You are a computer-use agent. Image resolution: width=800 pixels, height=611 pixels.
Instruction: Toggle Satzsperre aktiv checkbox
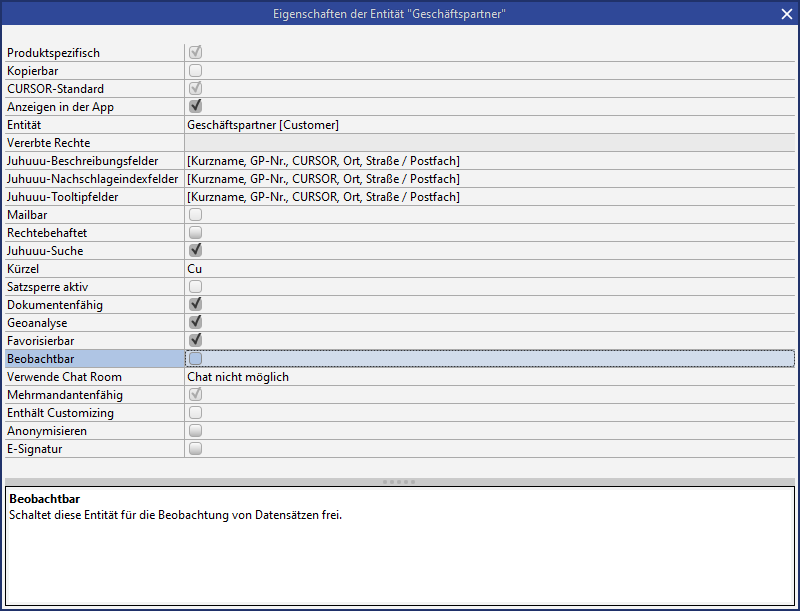pyautogui.click(x=196, y=287)
